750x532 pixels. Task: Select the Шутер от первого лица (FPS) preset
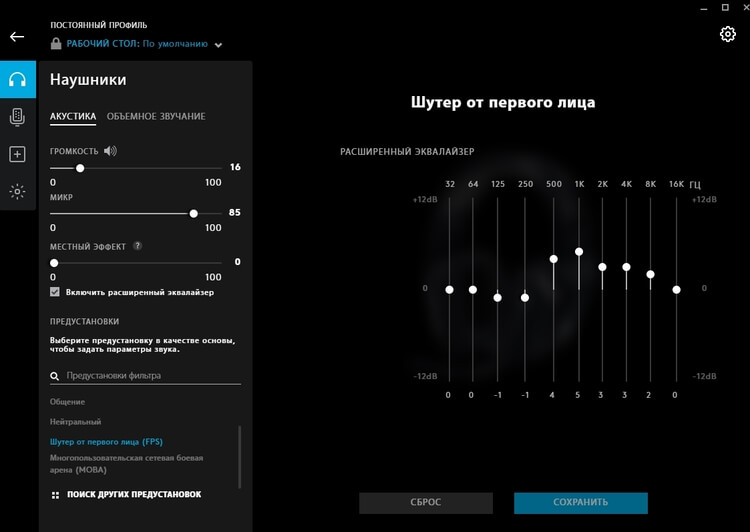click(x=106, y=442)
